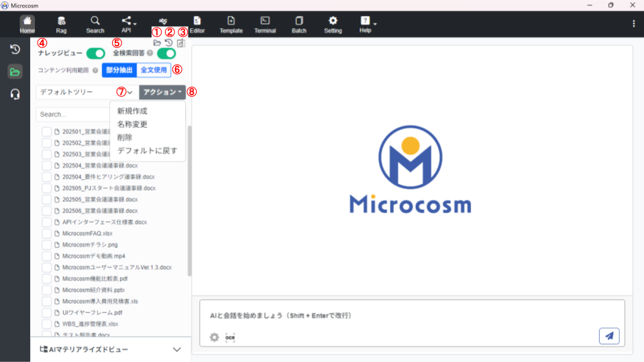Open the headset support sidebar icon

[x=15, y=95]
